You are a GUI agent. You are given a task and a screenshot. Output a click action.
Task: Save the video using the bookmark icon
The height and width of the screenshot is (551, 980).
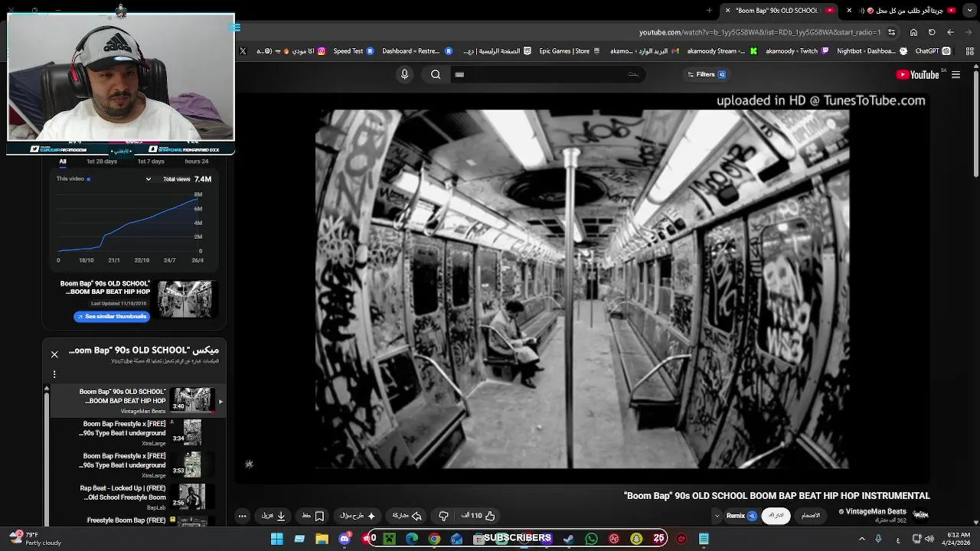319,516
